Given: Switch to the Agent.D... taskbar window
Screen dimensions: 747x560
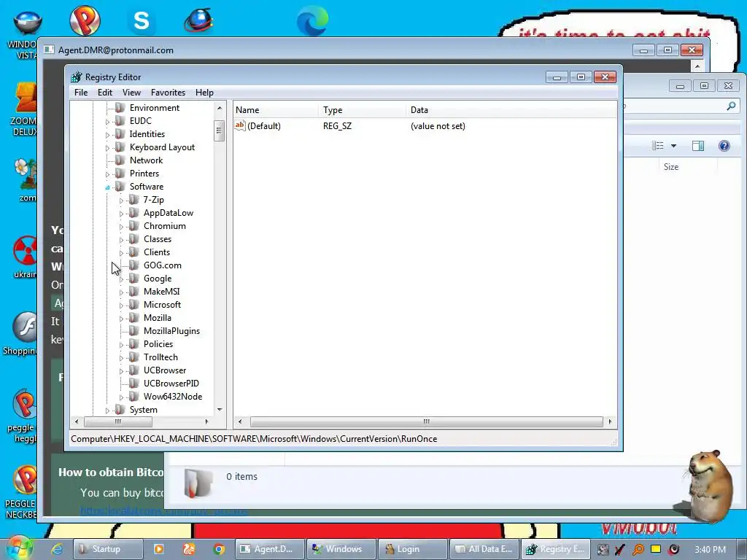Looking at the screenshot, I should pyautogui.click(x=270, y=549).
